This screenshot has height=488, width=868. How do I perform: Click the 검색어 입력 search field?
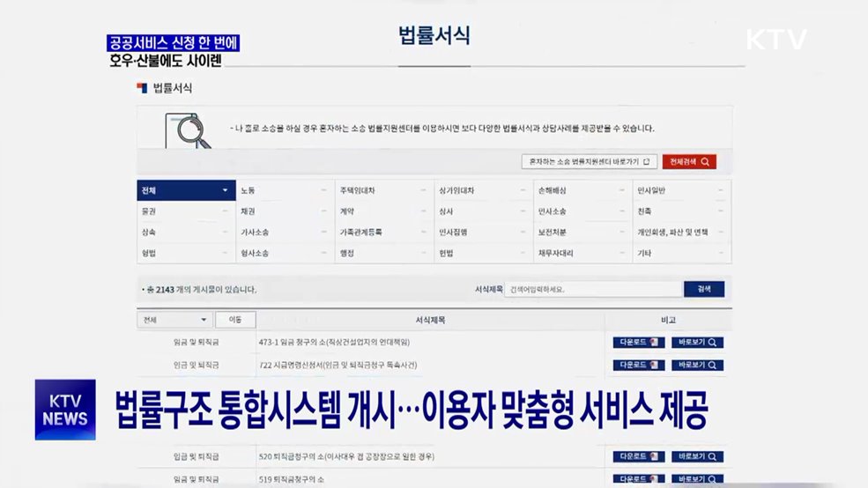click(593, 289)
